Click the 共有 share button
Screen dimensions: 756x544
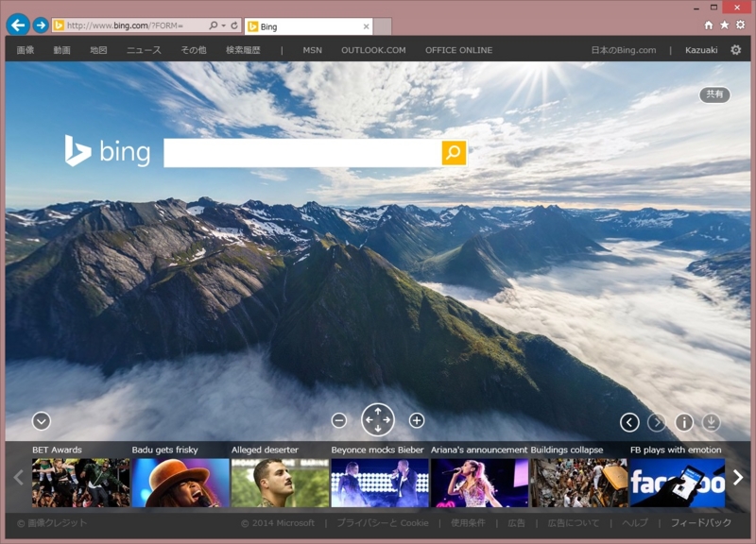click(x=714, y=94)
